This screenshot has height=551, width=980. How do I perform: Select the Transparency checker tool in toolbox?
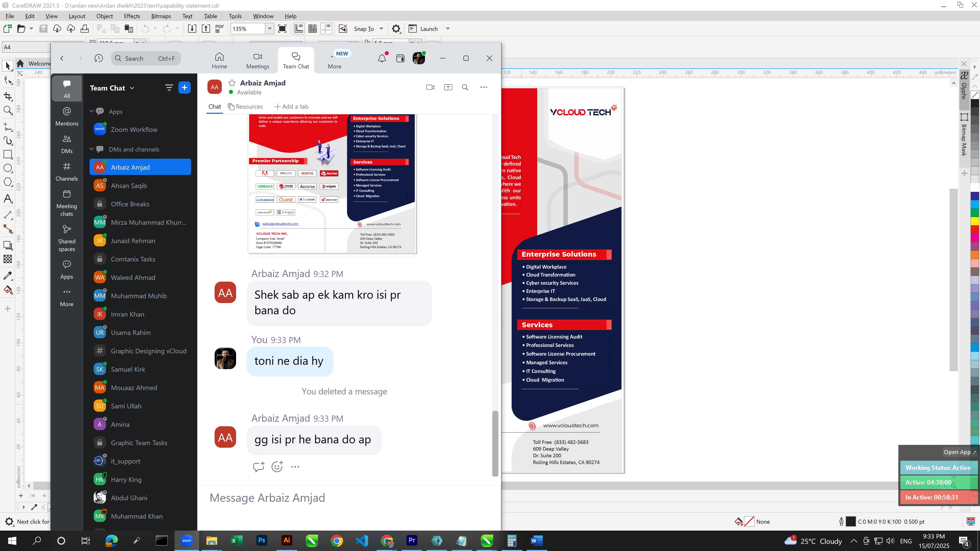point(8,259)
